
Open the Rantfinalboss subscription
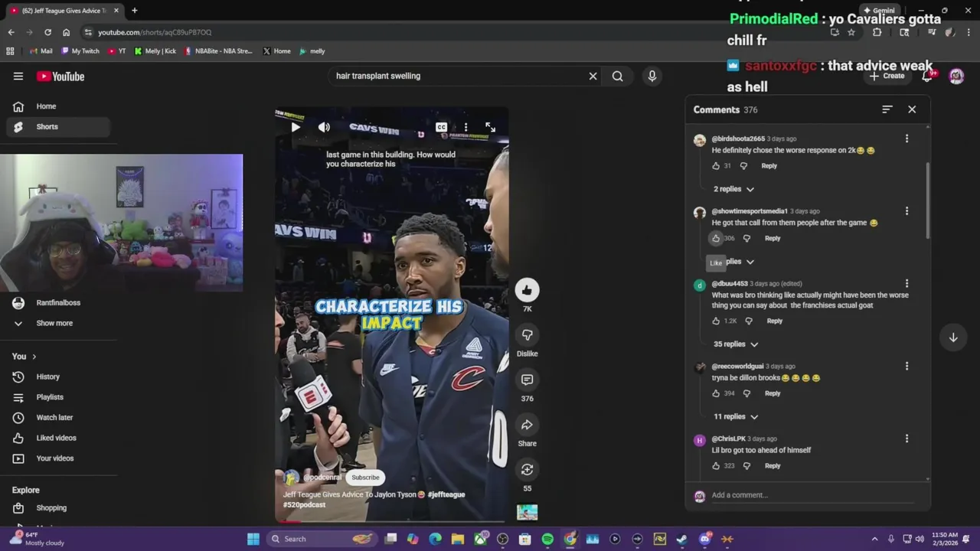[x=58, y=303]
